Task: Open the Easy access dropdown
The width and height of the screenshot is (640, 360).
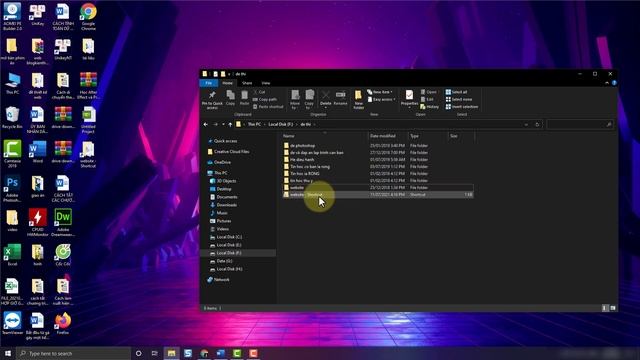Action: [x=381, y=100]
